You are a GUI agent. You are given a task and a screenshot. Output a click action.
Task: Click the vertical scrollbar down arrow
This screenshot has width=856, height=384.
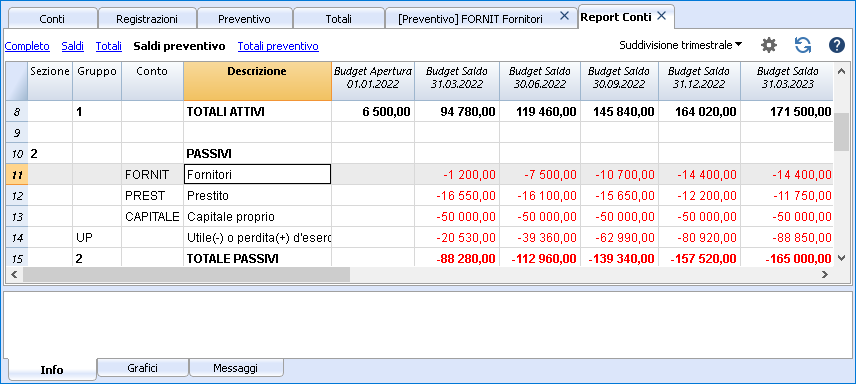point(840,258)
